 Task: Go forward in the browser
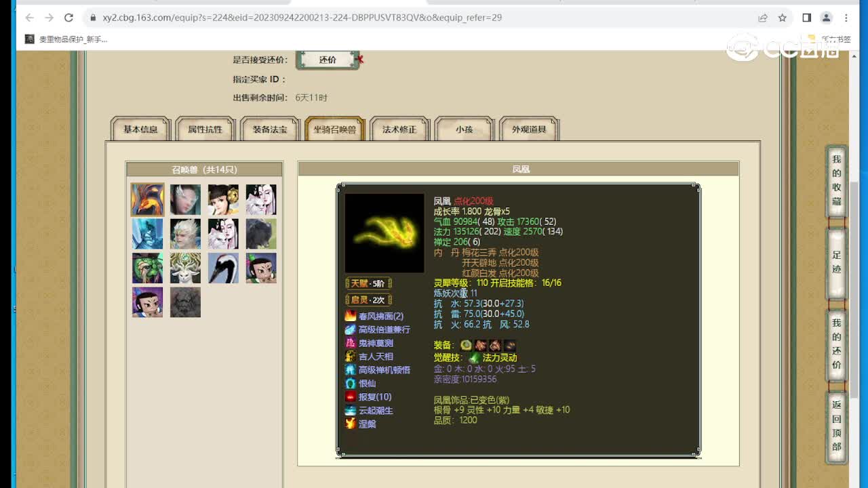click(x=49, y=18)
